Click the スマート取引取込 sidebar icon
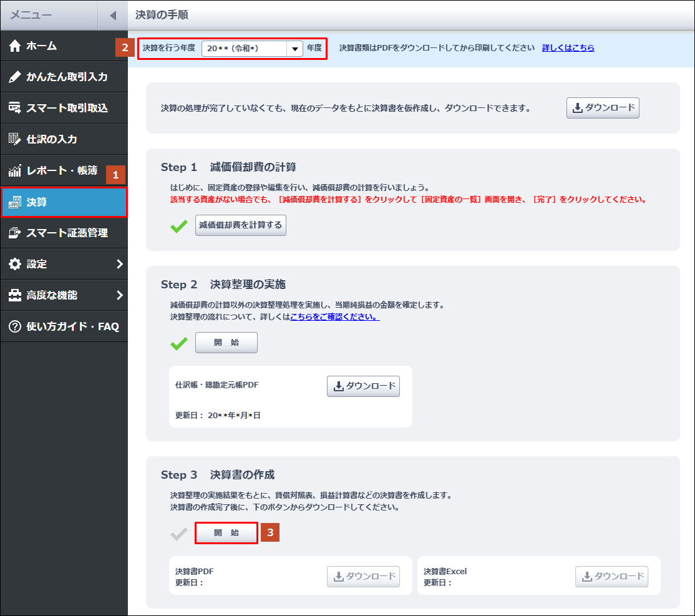The image size is (695, 616). (x=15, y=109)
